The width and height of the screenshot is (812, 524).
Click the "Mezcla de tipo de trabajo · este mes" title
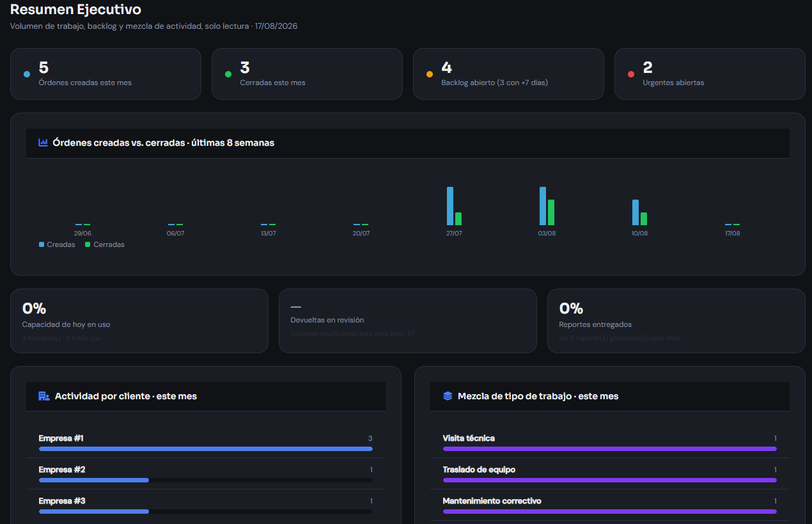[x=538, y=396]
